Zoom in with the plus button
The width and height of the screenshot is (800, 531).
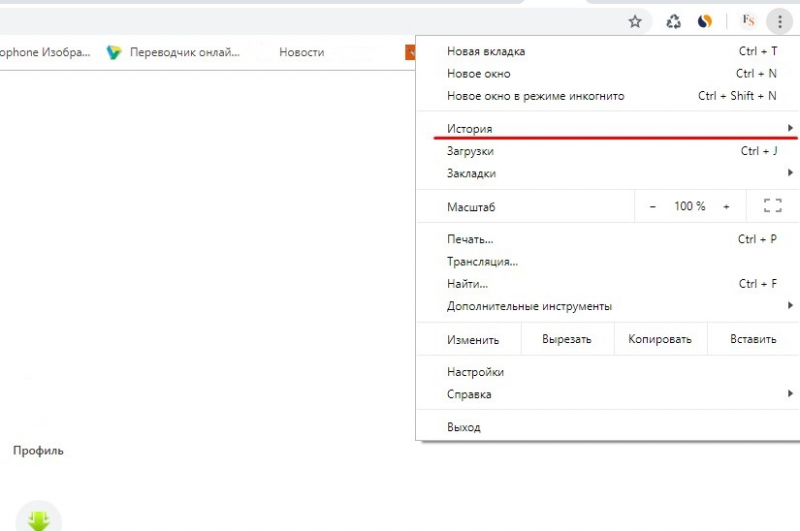pyautogui.click(x=727, y=206)
